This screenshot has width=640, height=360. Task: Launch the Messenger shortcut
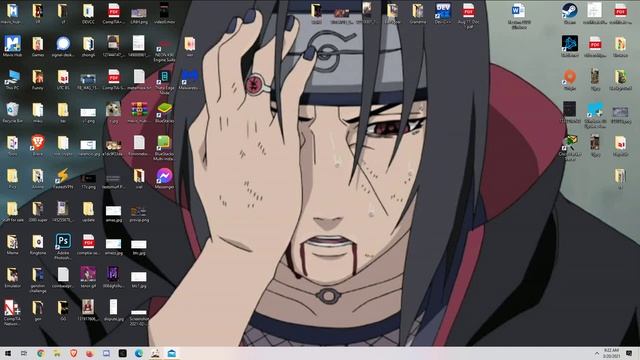pyautogui.click(x=164, y=177)
